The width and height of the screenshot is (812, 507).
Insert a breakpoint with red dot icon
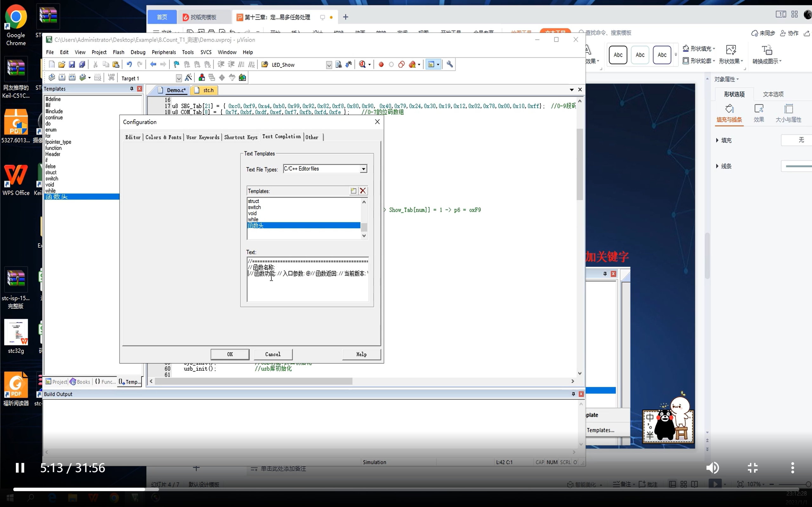pyautogui.click(x=381, y=64)
